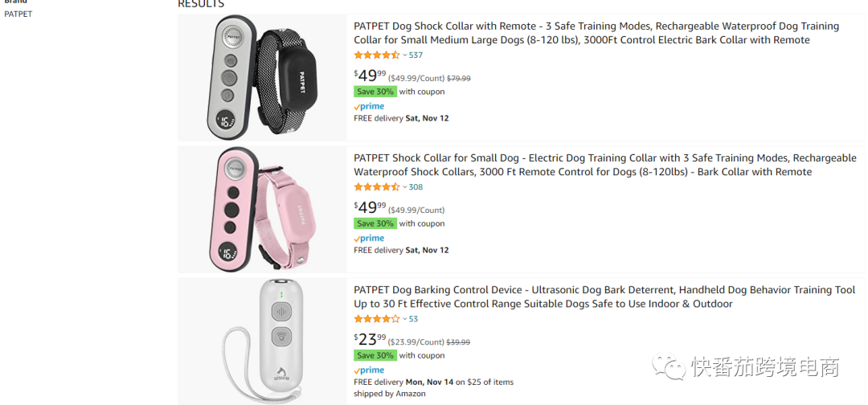The width and height of the screenshot is (868, 405).
Task: Click the star rating of Barking Control Device
Action: click(376, 319)
